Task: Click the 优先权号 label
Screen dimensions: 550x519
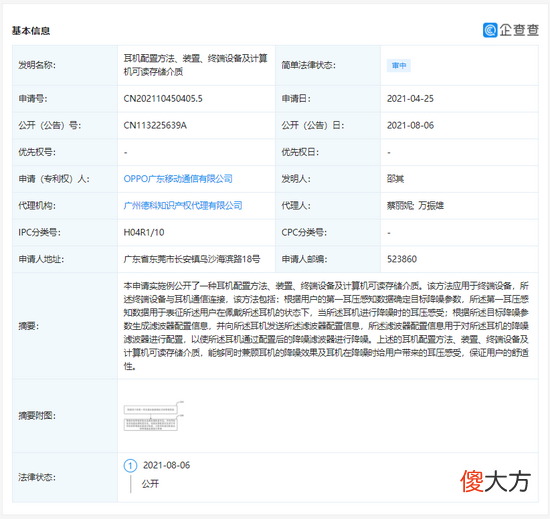Action: click(x=37, y=152)
